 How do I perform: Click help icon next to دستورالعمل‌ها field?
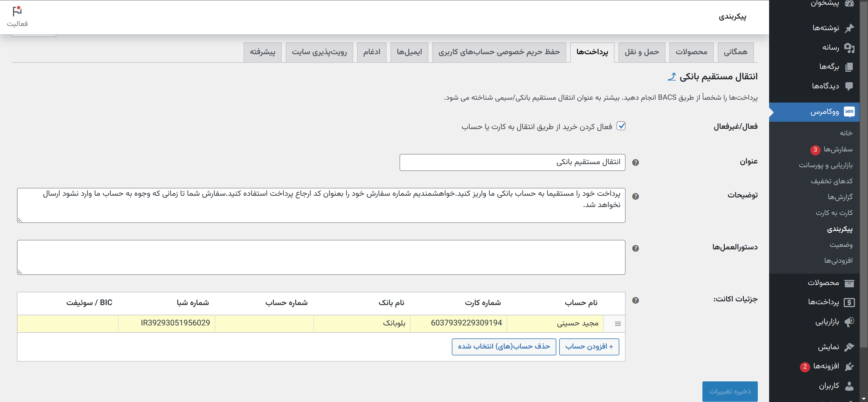pos(635,248)
